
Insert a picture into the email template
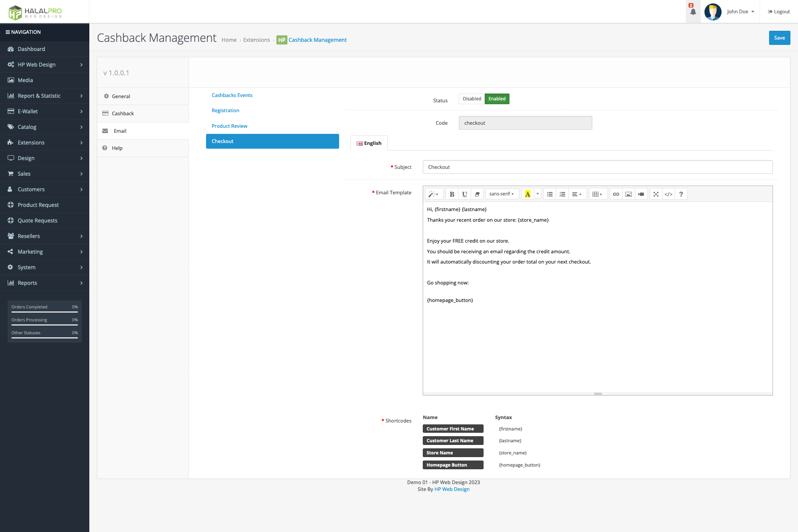pos(628,194)
